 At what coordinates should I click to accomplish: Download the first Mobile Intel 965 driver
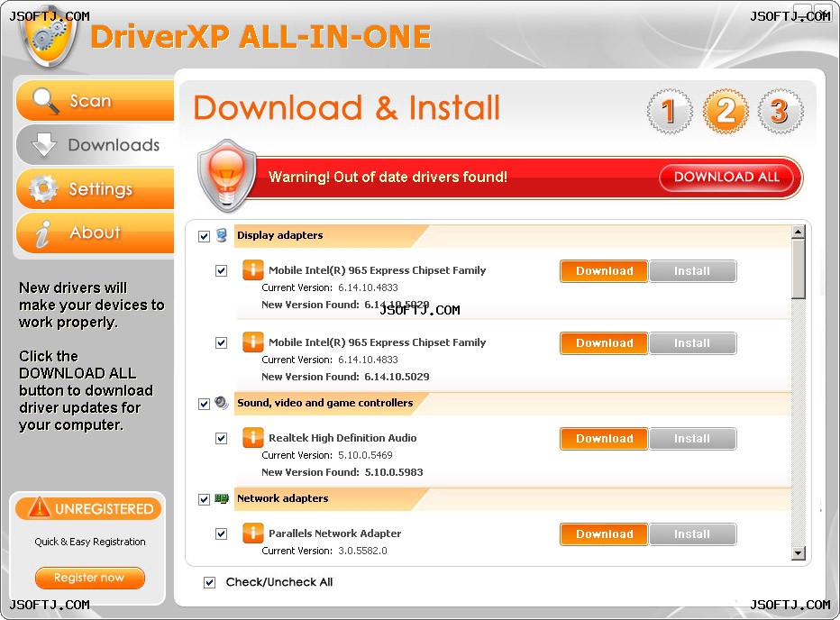coord(604,271)
